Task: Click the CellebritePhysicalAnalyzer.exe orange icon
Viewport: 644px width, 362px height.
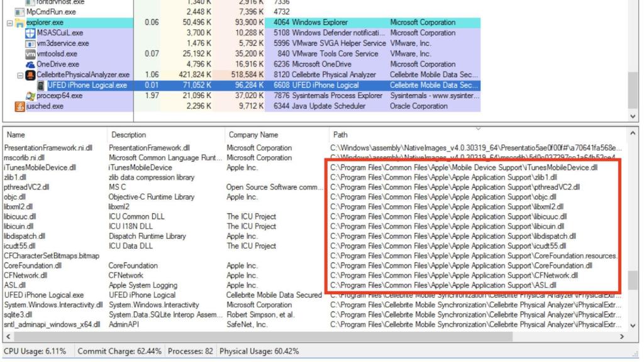Action: point(30,75)
